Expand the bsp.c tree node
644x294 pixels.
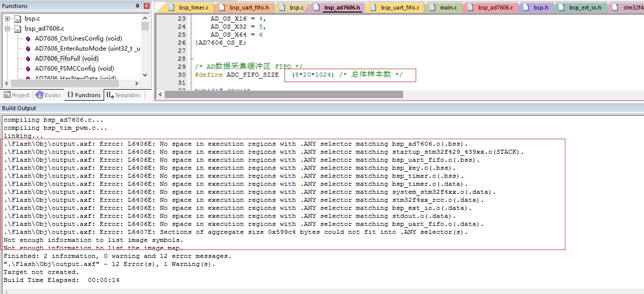coord(8,19)
